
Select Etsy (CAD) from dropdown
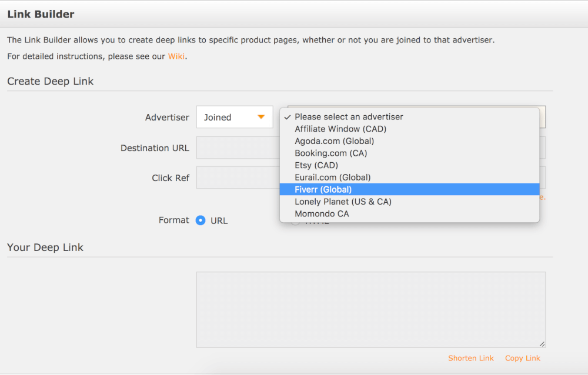pyautogui.click(x=409, y=165)
